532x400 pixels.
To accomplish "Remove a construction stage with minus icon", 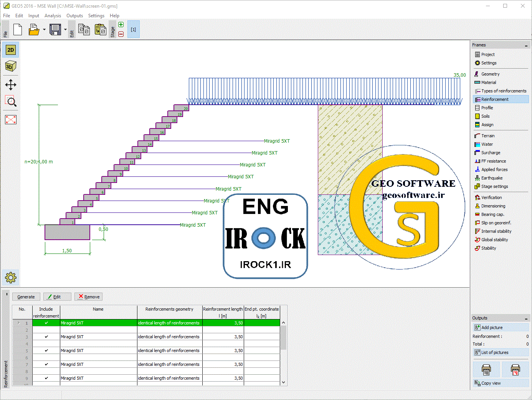I will [x=121, y=34].
